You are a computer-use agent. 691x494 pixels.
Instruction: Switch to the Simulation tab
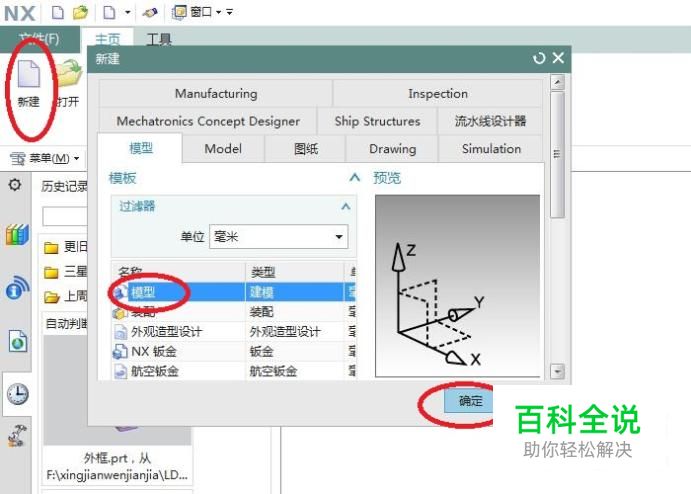491,149
